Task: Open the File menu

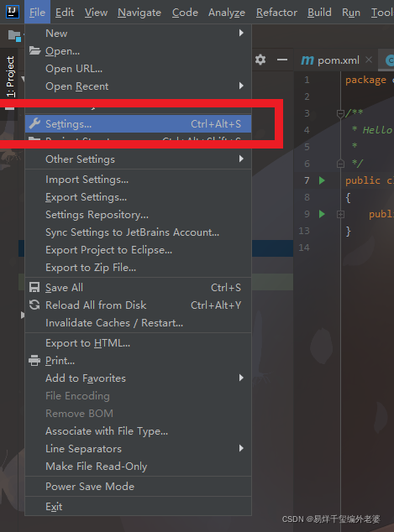Action: (37, 13)
